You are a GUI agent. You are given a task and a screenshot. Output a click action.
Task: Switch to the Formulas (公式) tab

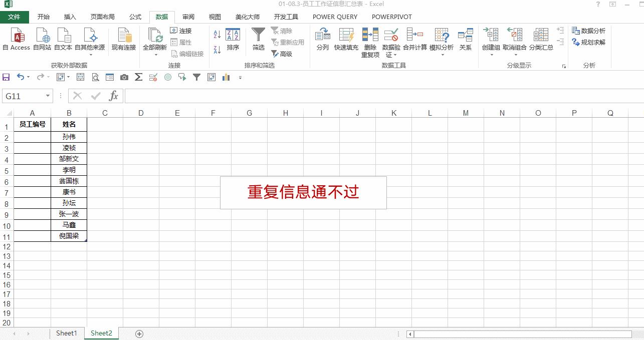pyautogui.click(x=135, y=17)
